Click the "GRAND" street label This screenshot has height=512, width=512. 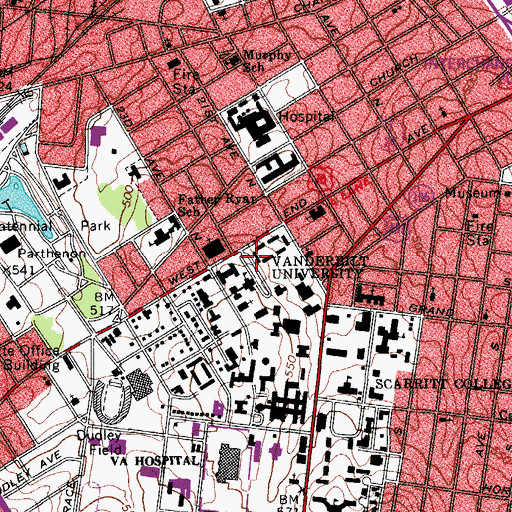pos(431,310)
